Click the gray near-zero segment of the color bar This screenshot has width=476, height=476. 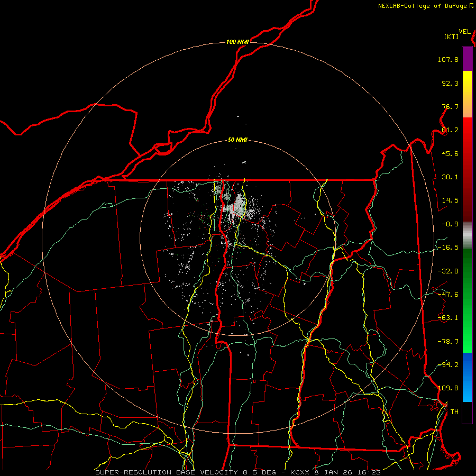tap(467, 235)
